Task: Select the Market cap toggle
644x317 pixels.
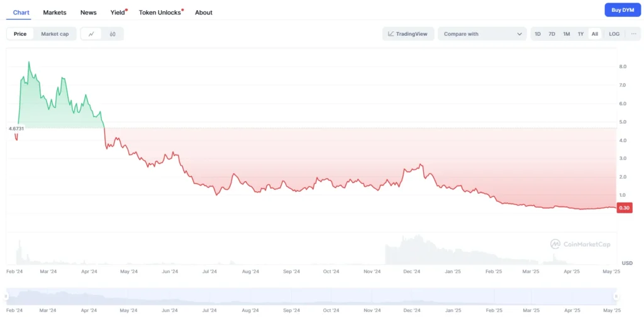Action: [x=55, y=34]
